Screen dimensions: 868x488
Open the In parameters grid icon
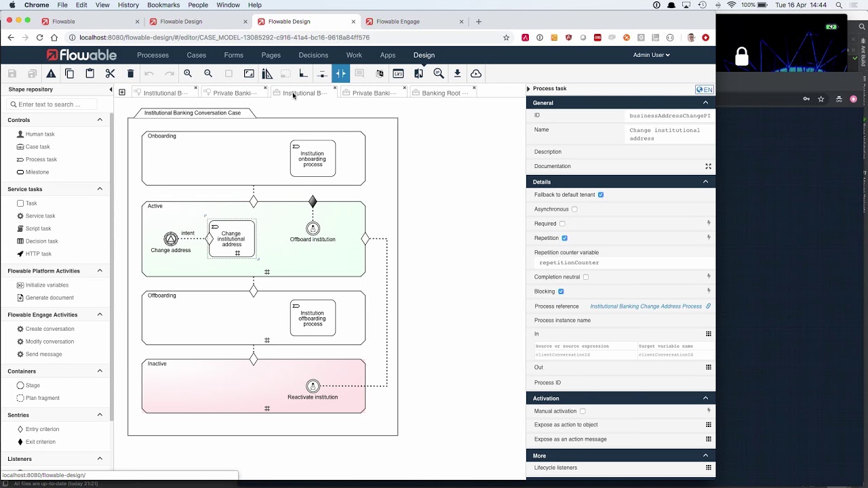tap(709, 333)
